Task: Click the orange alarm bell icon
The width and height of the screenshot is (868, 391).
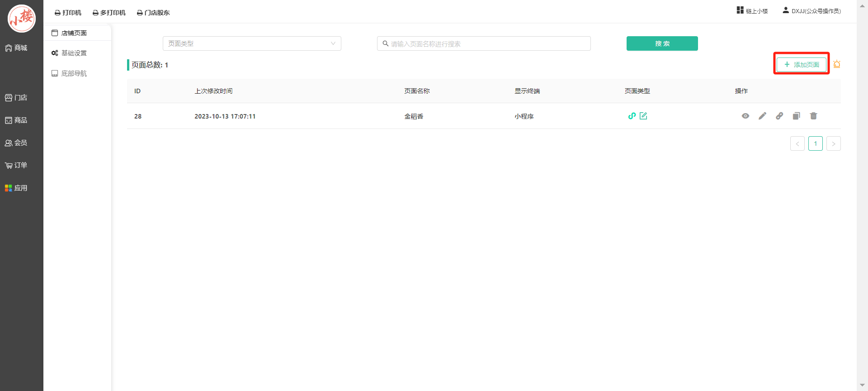Action: (x=837, y=64)
